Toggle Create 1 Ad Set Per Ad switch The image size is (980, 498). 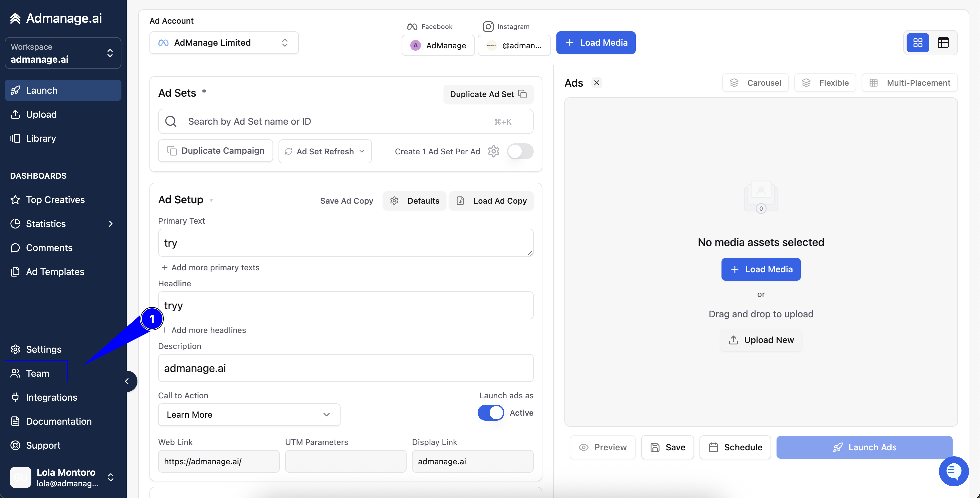(520, 151)
